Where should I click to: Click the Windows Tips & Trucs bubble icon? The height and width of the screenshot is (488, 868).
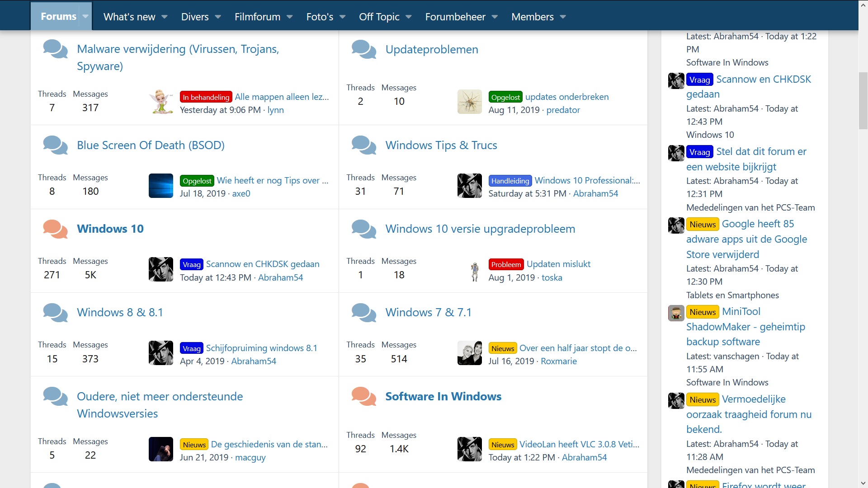363,145
